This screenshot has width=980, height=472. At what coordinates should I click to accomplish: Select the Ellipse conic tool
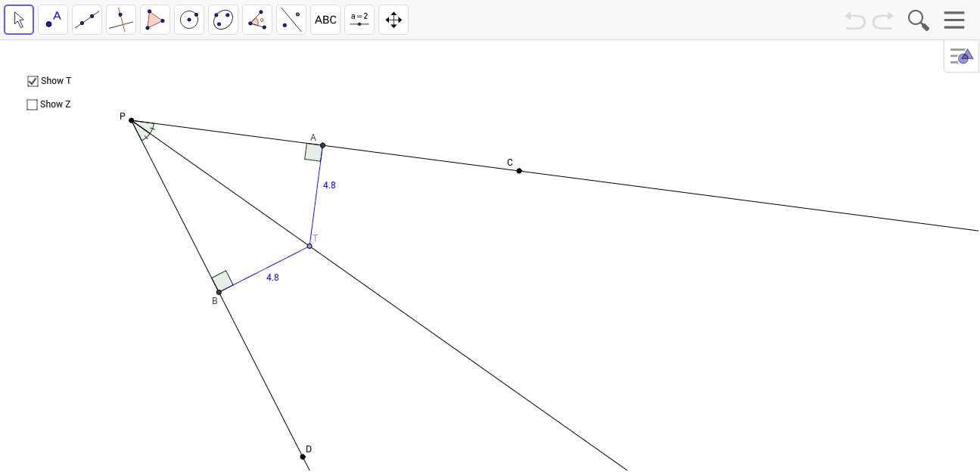click(x=223, y=20)
